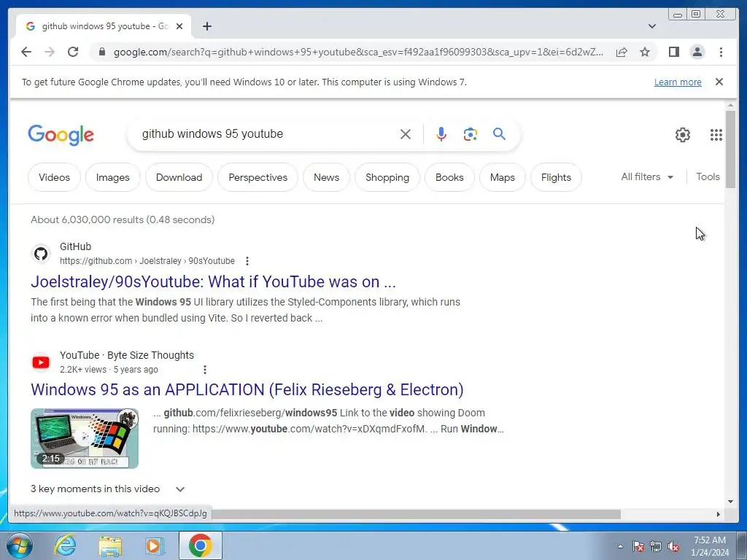This screenshot has width=747, height=560.
Task: Reload the current page
Action: [73, 52]
